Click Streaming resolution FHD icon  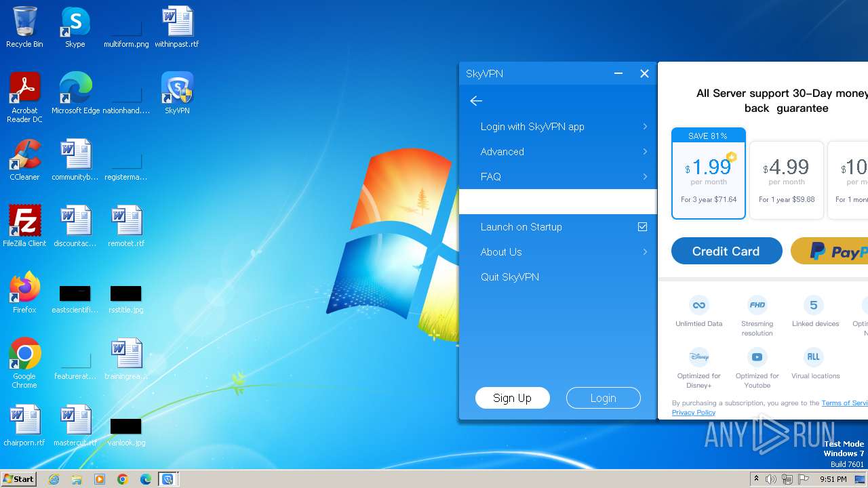(x=757, y=305)
